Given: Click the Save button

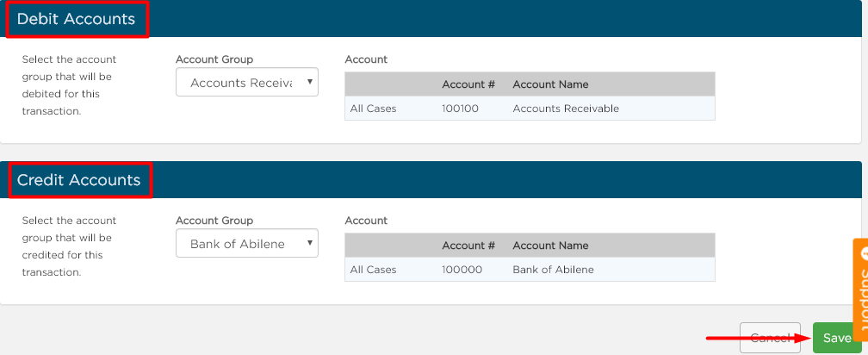Looking at the screenshot, I should (x=836, y=338).
